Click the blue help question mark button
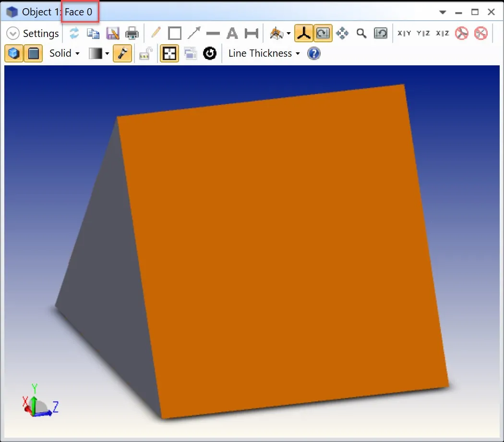504x442 pixels. [x=314, y=53]
